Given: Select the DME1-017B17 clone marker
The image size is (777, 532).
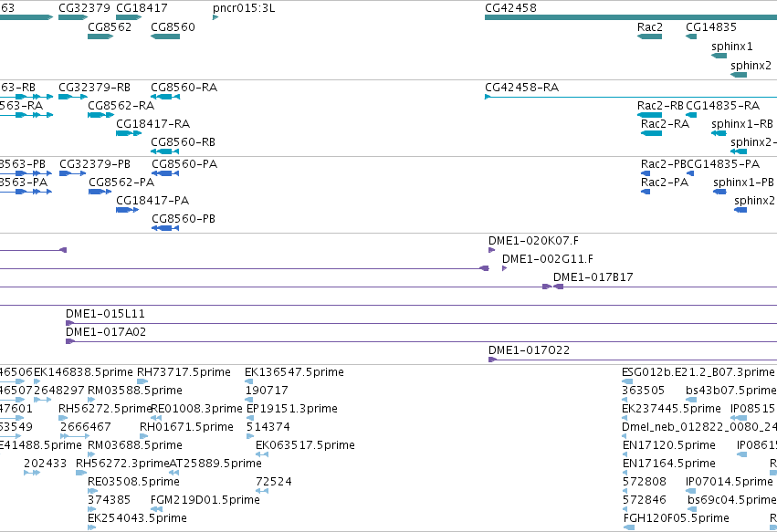Looking at the screenshot, I should point(559,287).
